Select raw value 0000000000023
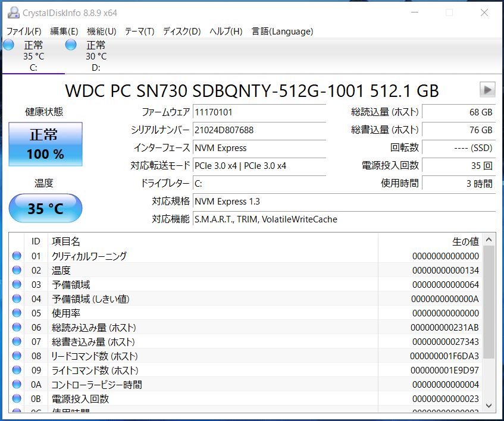 [x=446, y=399]
